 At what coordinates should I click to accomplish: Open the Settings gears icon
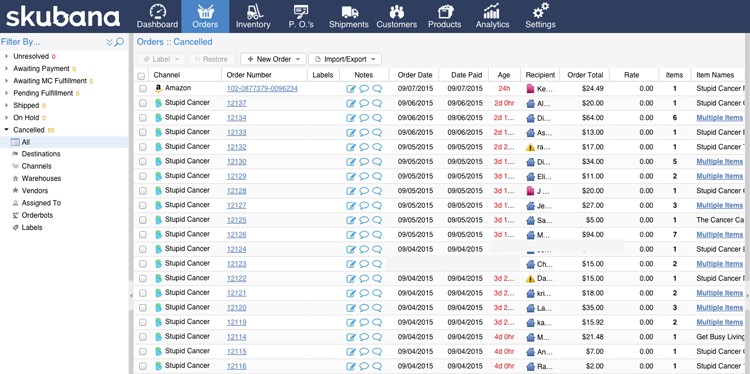point(540,11)
